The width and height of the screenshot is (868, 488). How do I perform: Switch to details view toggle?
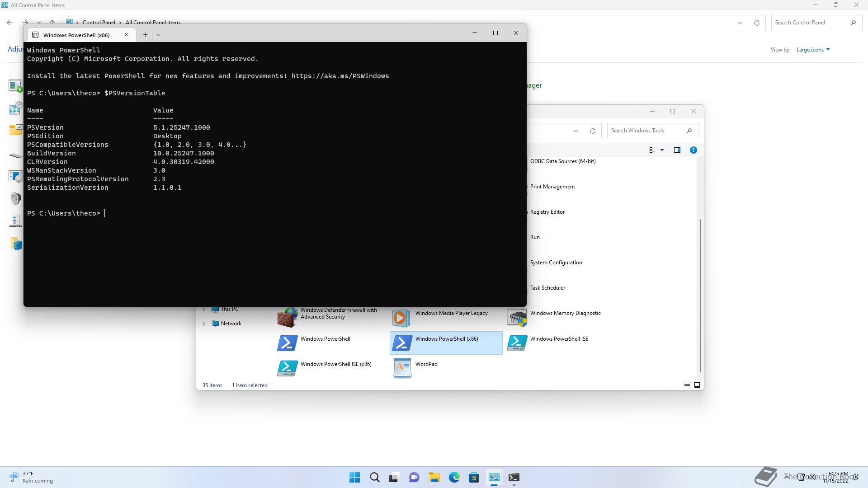687,385
